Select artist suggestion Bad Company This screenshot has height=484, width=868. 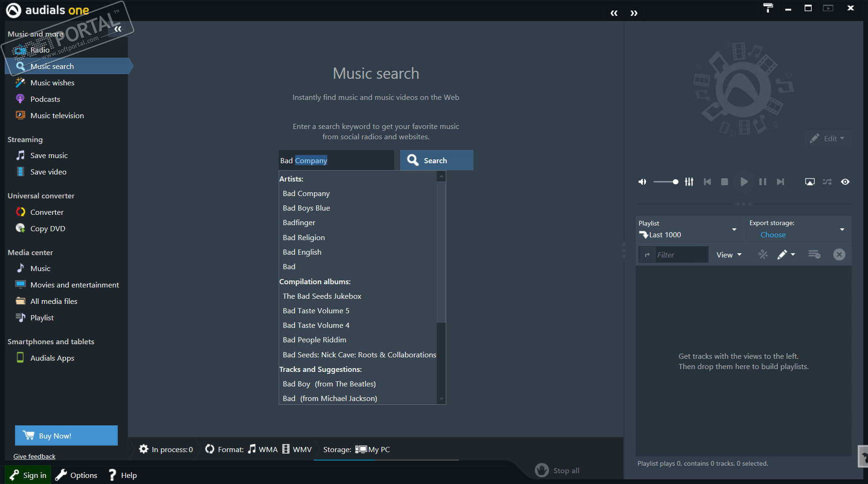[306, 193]
